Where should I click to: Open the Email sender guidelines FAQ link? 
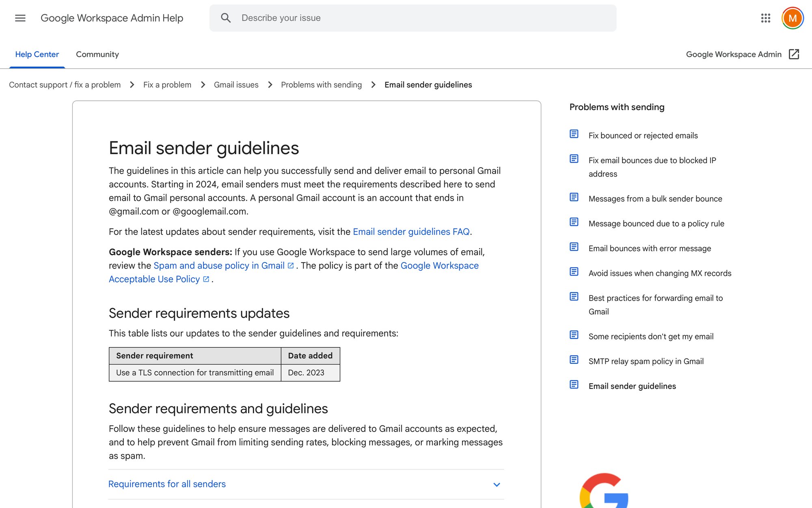coord(411,231)
